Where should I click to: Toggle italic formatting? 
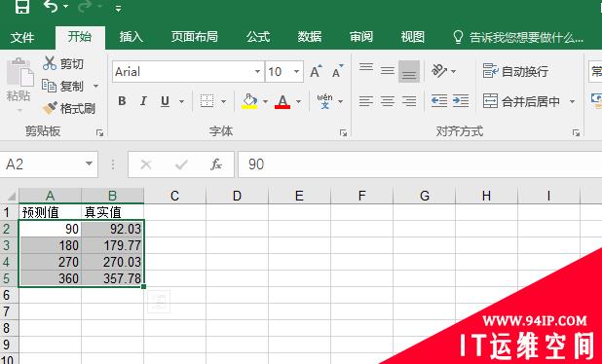[143, 101]
